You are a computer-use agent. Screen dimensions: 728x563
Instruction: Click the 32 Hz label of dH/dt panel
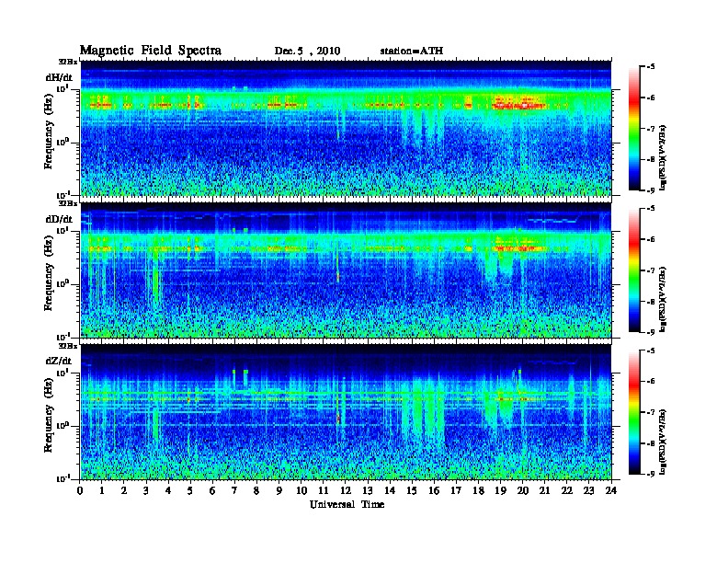[68, 62]
